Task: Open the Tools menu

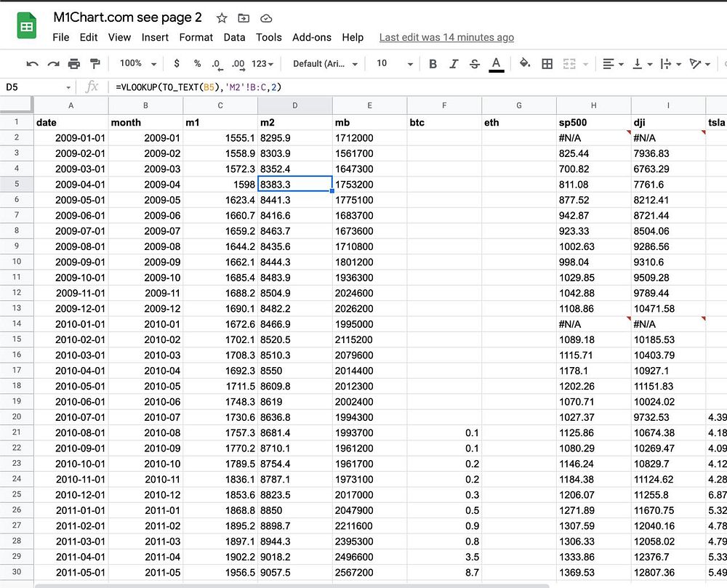Action: (x=269, y=37)
